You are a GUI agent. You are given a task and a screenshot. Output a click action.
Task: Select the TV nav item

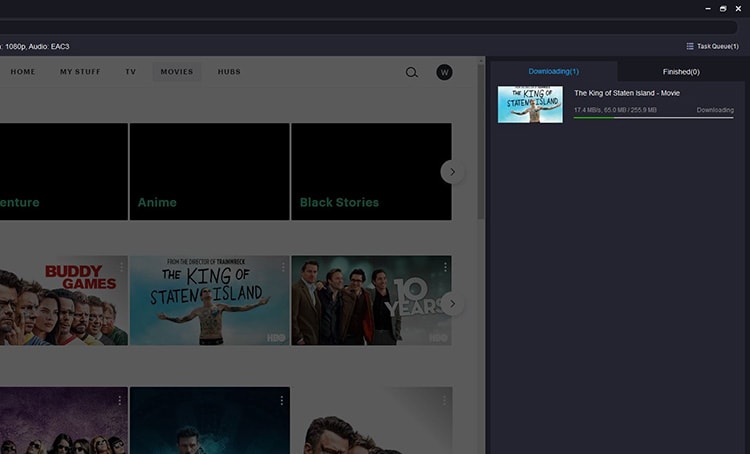coord(131,72)
